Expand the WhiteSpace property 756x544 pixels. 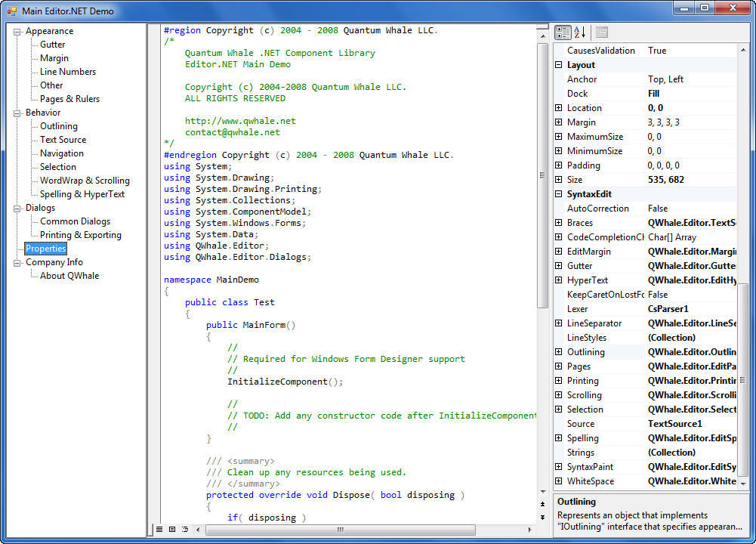tap(559, 481)
